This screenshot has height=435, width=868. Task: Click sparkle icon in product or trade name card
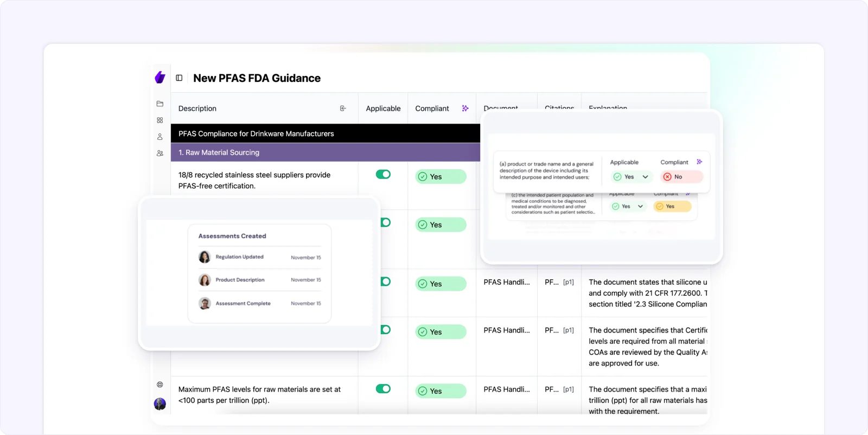tap(699, 162)
